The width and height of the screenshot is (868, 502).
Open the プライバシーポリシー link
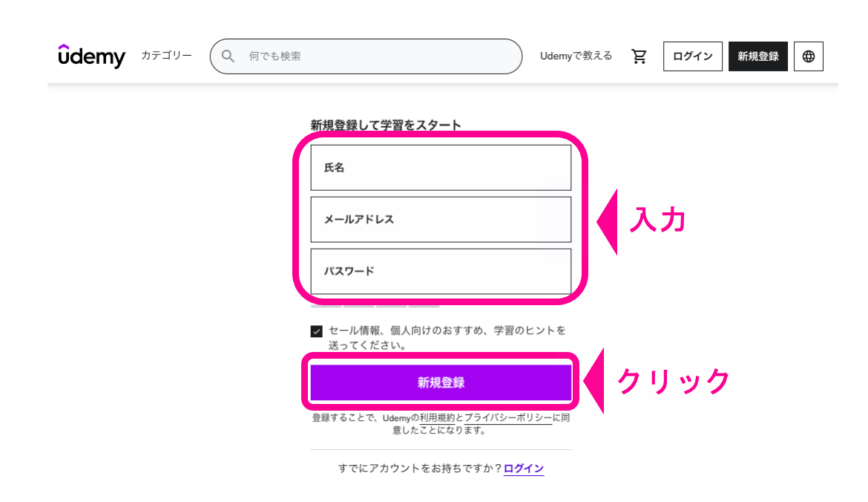coord(509,418)
